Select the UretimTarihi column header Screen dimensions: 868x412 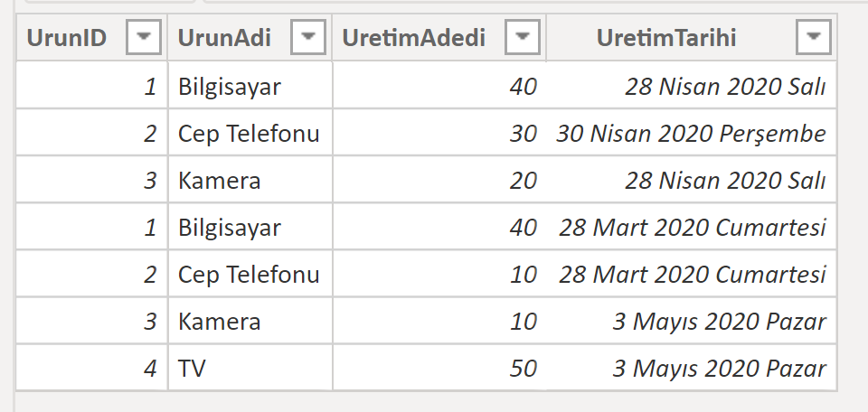(x=666, y=38)
